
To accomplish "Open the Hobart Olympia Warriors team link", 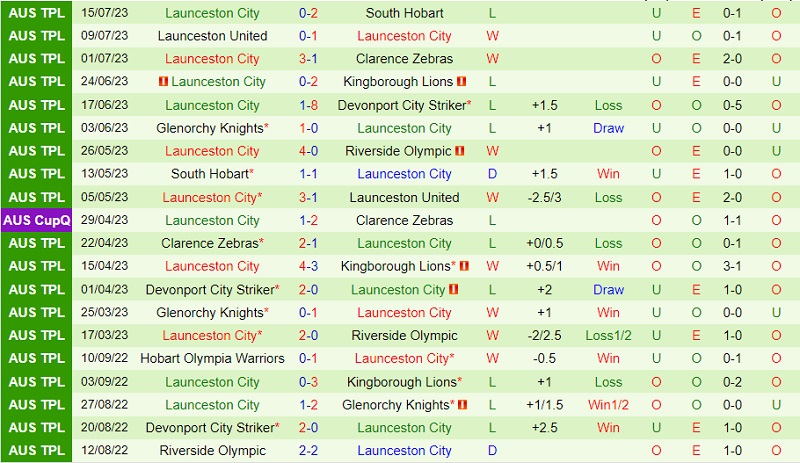I will (212, 358).
